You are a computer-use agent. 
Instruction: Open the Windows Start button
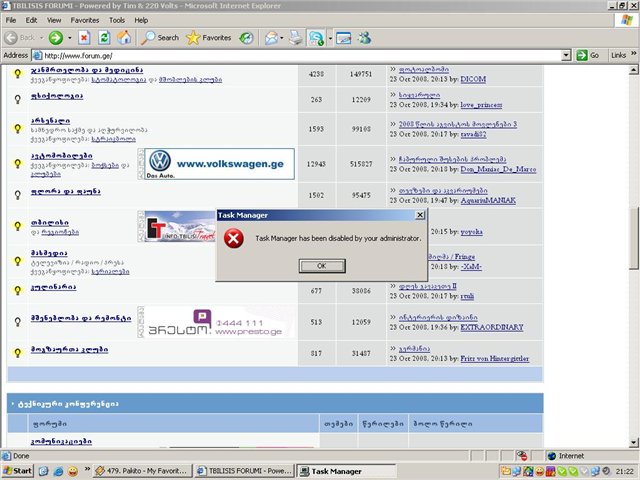18,471
